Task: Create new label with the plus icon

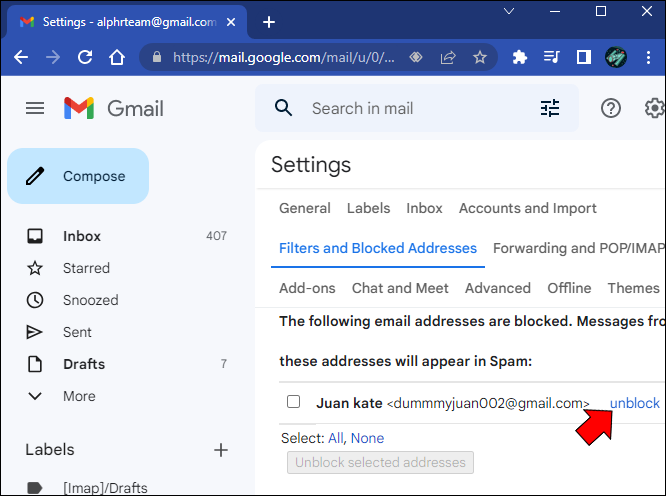Action: (x=221, y=450)
